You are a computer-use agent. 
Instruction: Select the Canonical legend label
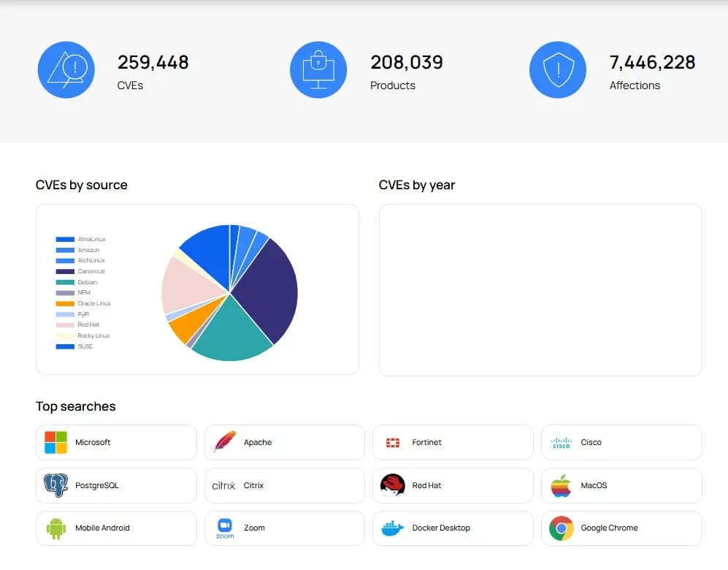coord(91,271)
